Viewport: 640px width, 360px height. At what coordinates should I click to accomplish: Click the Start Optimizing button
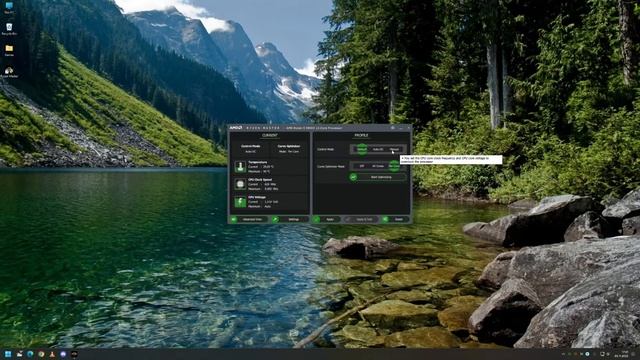click(378, 177)
